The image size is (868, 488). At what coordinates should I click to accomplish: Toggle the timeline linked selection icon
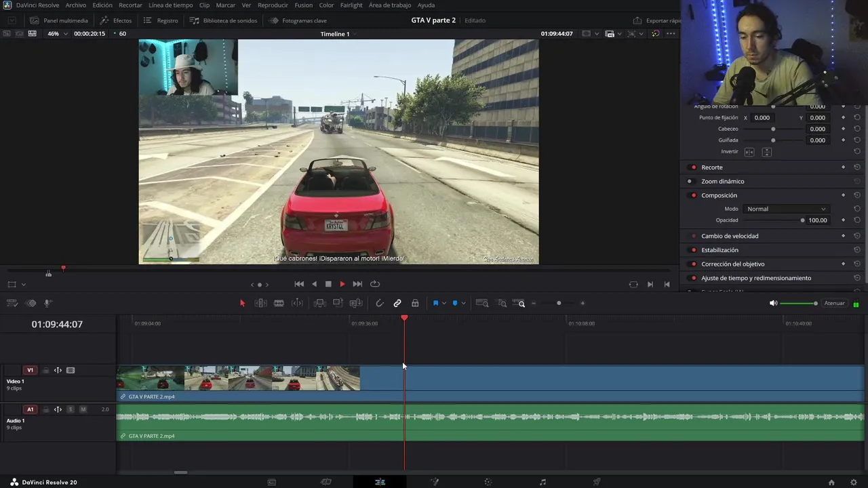tap(397, 303)
